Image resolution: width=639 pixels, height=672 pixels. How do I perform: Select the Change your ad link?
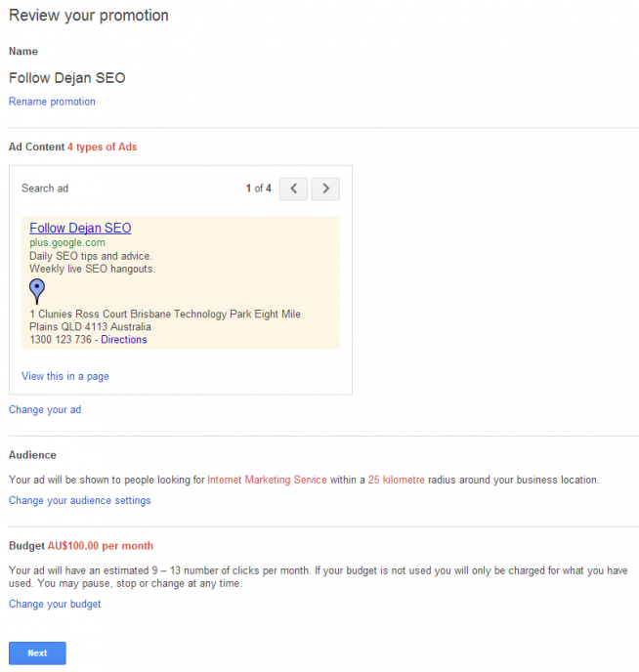45,409
